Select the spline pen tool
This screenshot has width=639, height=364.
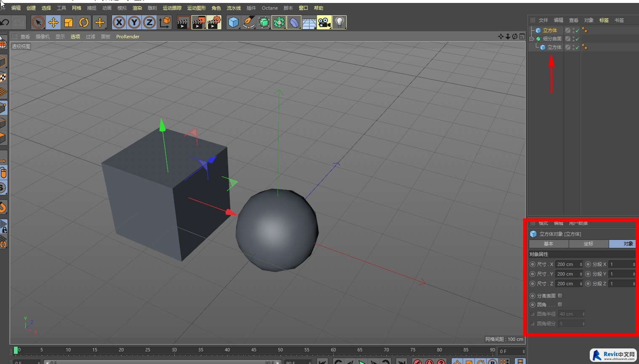point(248,22)
